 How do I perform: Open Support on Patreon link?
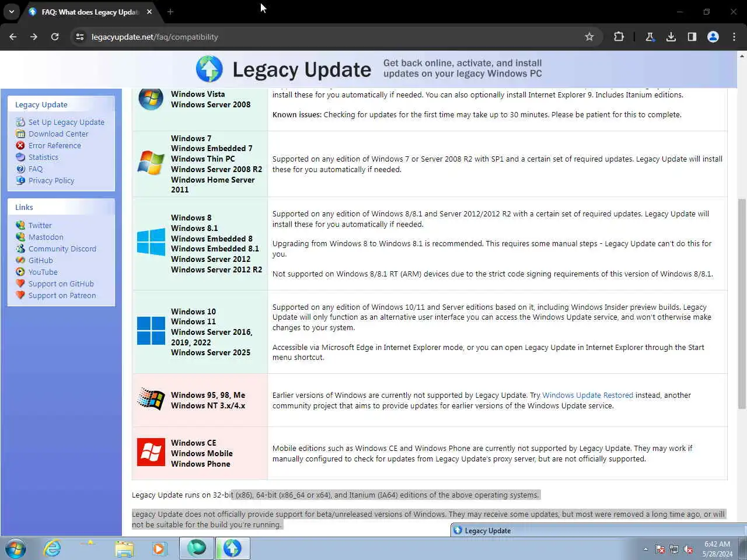click(x=62, y=295)
